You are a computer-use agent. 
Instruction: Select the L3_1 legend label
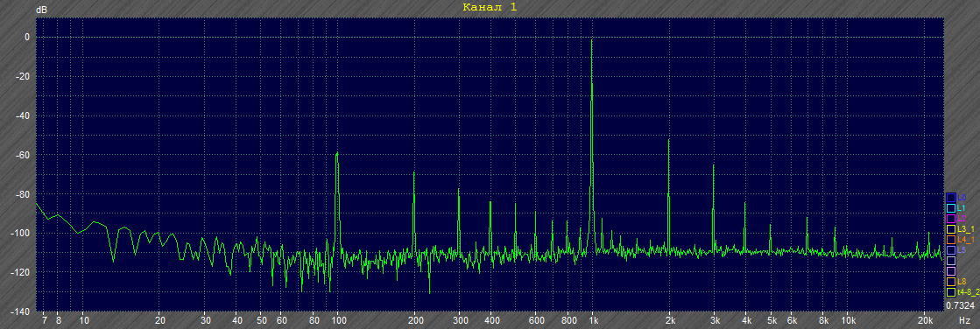click(966, 230)
